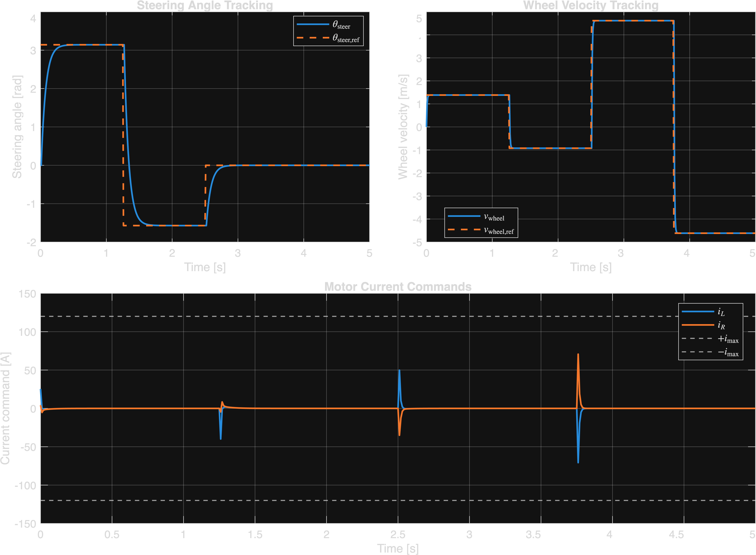Click 'Time [s]' label under steering angle plot
The image size is (756, 555).
pyautogui.click(x=205, y=267)
